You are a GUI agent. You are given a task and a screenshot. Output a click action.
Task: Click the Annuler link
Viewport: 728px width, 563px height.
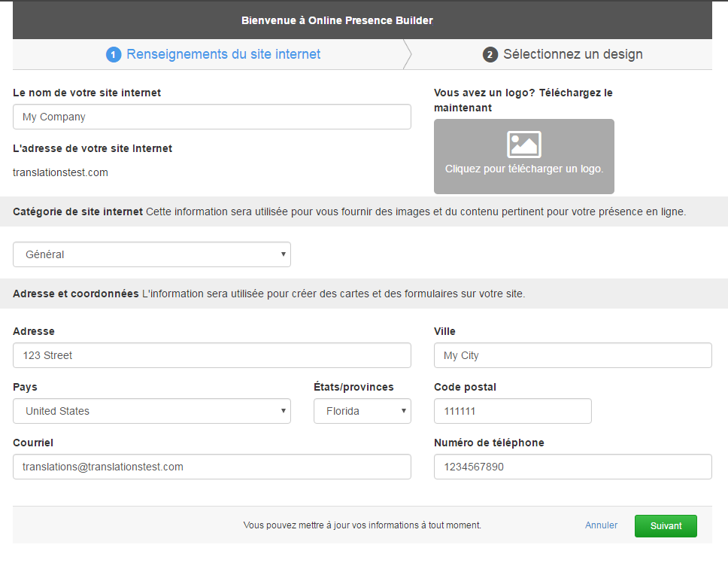(x=601, y=525)
